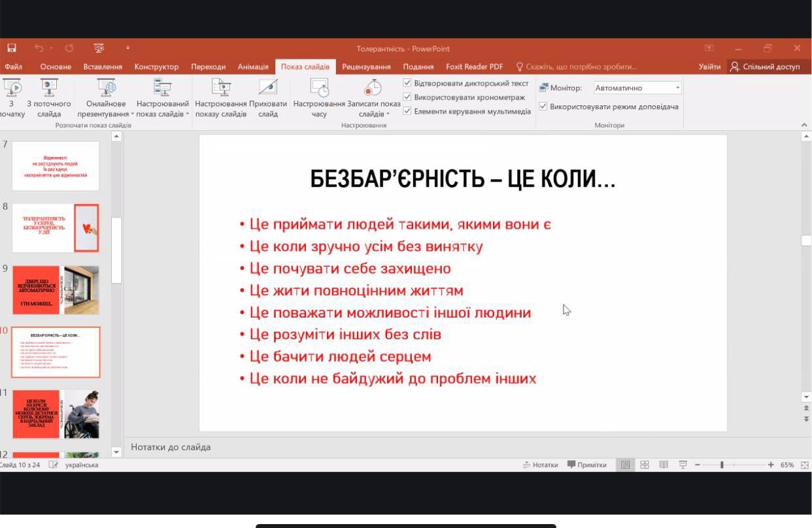The image size is (812, 528).
Task: Launch slideshow icon in status bar
Action: click(683, 465)
